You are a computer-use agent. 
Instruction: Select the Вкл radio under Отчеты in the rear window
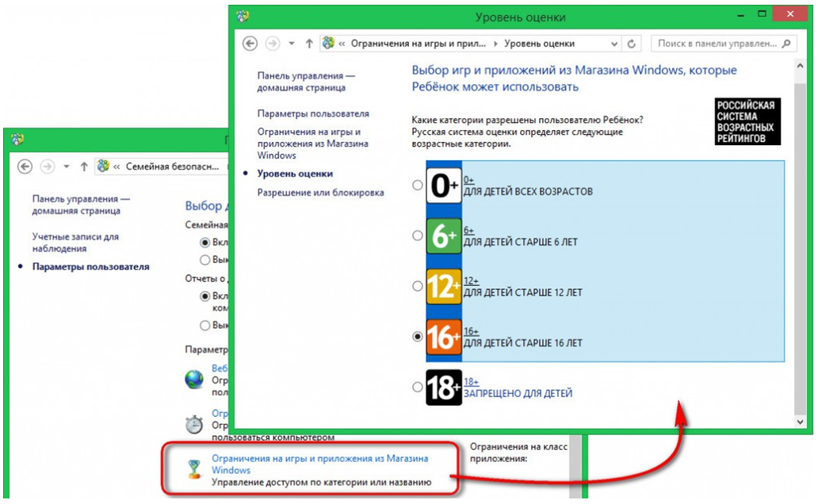tap(205, 296)
